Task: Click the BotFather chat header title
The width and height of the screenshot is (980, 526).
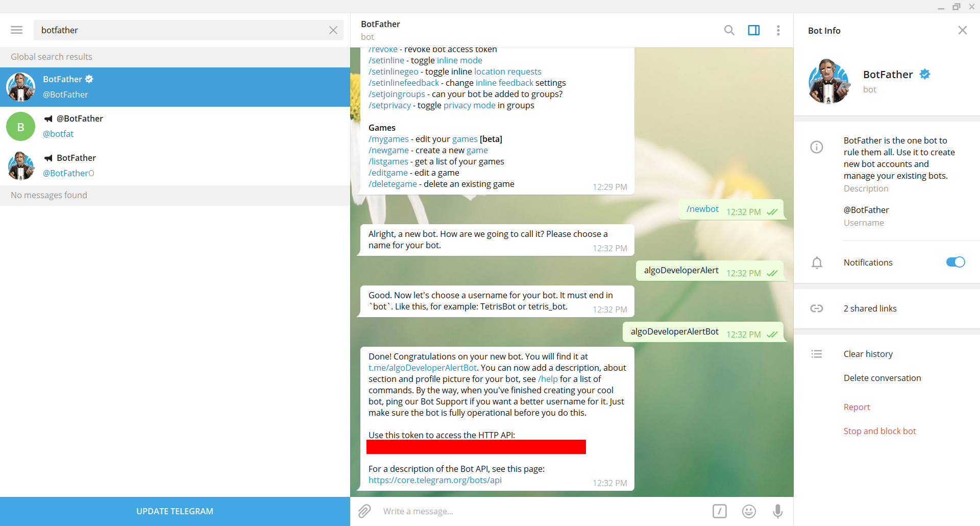Action: point(380,24)
